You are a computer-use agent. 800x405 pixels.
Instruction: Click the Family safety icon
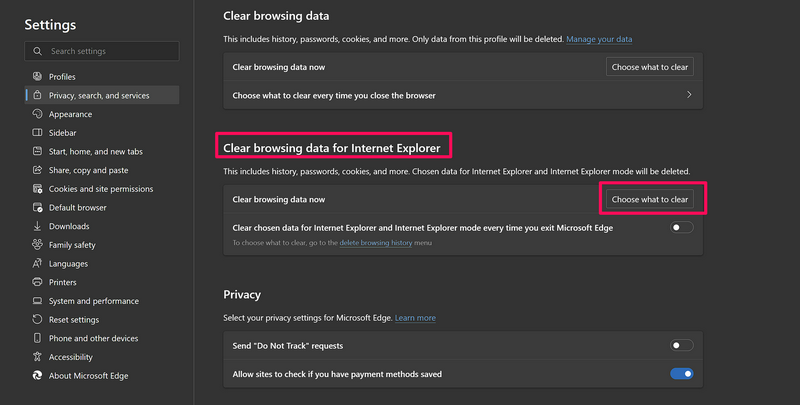click(37, 245)
